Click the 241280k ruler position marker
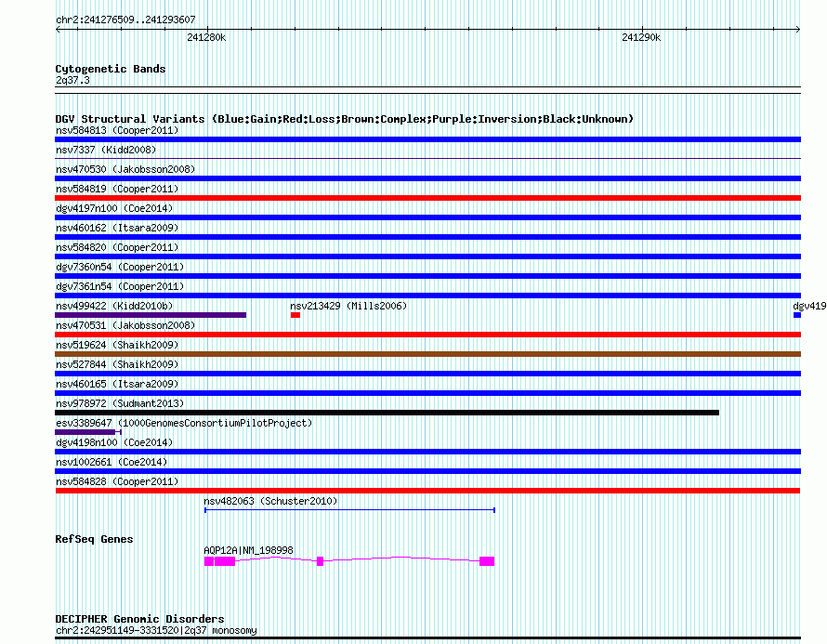Viewport: 827px width, 644px height. [x=206, y=37]
